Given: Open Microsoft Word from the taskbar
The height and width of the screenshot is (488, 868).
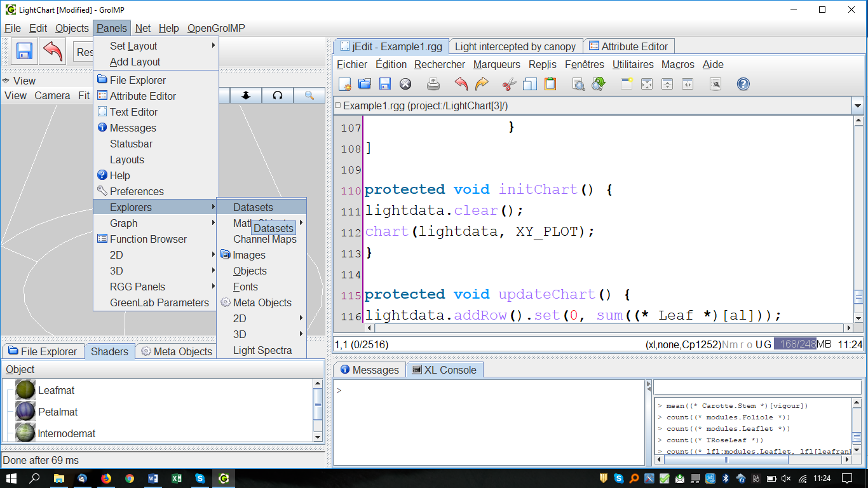Looking at the screenshot, I should click(153, 478).
